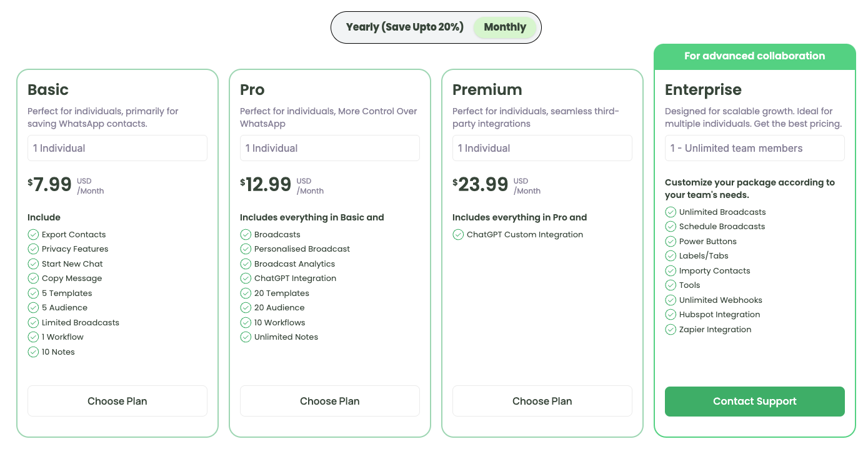This screenshot has height=449, width=868.
Task: Open the 1 Individual selector in Pro plan
Action: (x=329, y=148)
